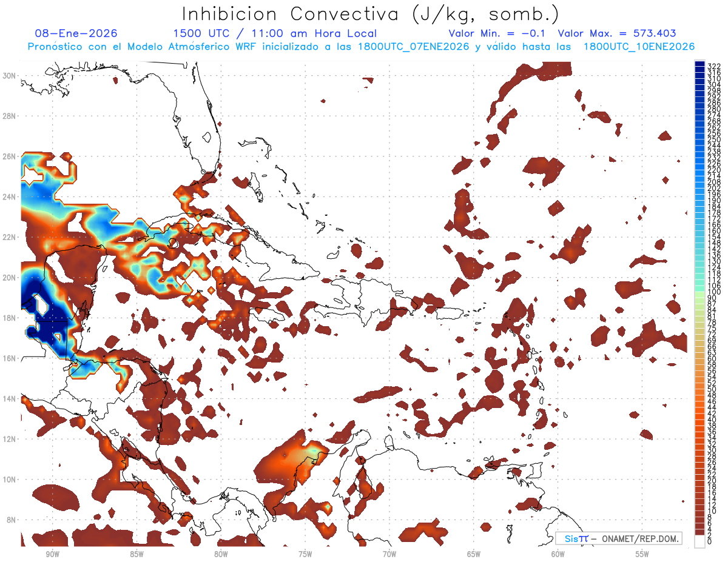The width and height of the screenshot is (728, 562).
Task: Click the 8N latitude label
Action: (12, 520)
